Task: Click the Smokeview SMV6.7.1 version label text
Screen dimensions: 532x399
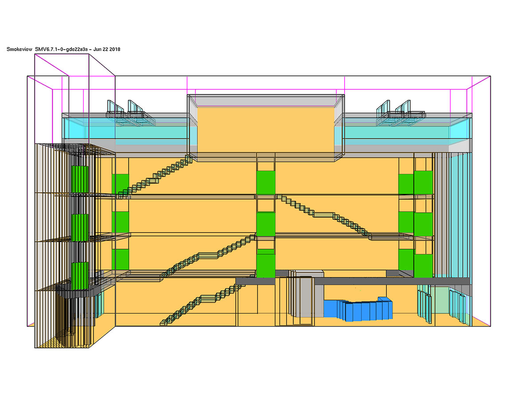Action: (63, 50)
